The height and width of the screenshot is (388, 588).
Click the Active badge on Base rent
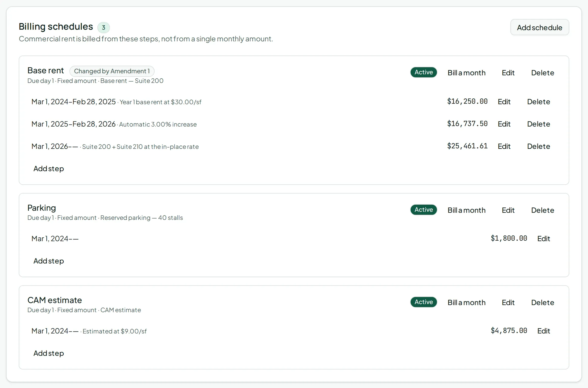click(424, 72)
